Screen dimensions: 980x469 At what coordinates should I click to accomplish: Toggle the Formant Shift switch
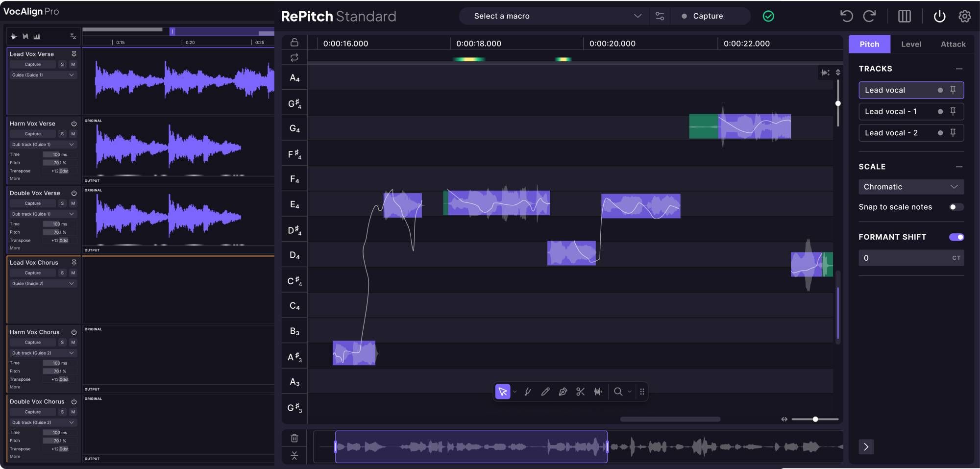coord(956,237)
